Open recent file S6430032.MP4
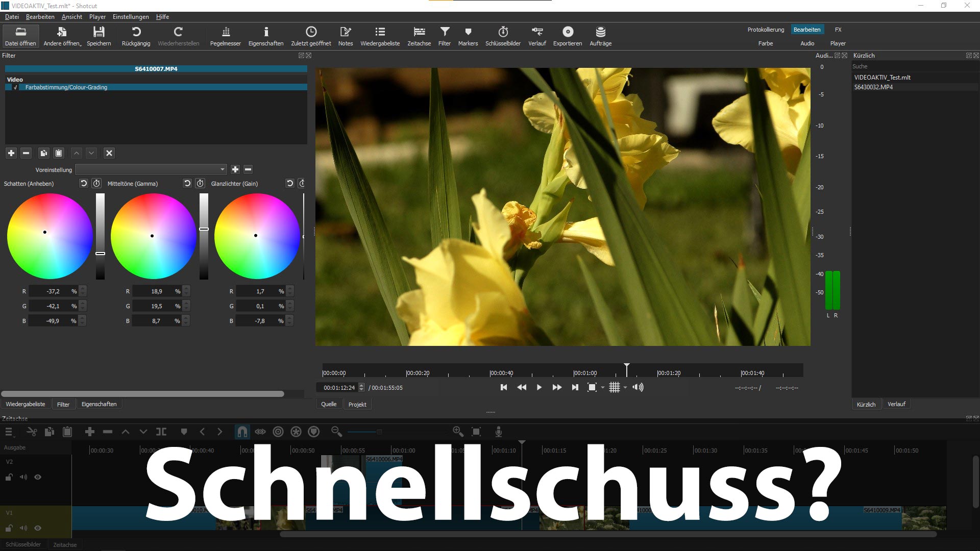 pyautogui.click(x=873, y=87)
